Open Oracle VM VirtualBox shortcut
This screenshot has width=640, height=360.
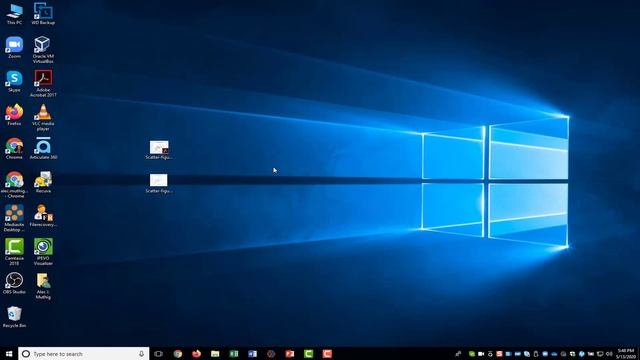tap(43, 49)
